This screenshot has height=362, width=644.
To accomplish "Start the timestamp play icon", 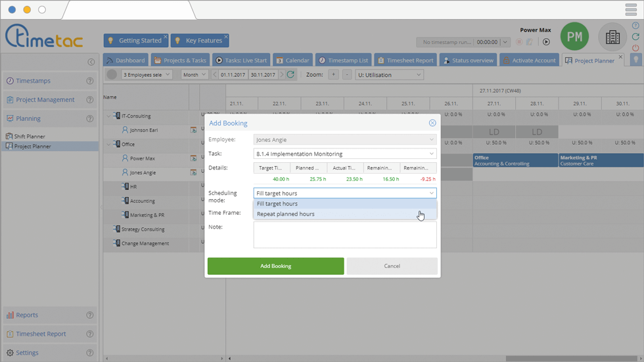I will 546,42.
